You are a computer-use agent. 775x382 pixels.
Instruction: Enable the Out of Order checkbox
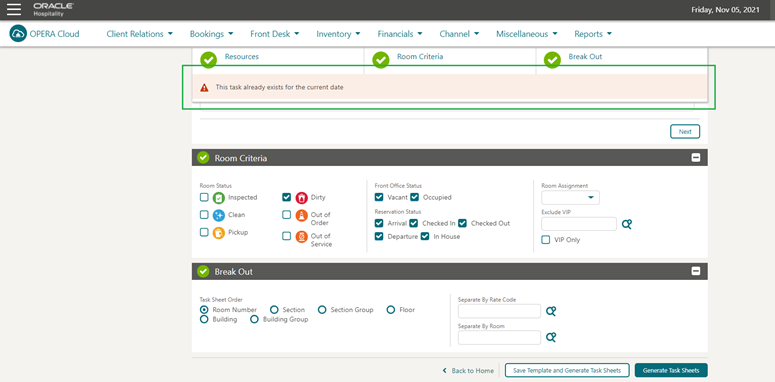[x=287, y=214]
